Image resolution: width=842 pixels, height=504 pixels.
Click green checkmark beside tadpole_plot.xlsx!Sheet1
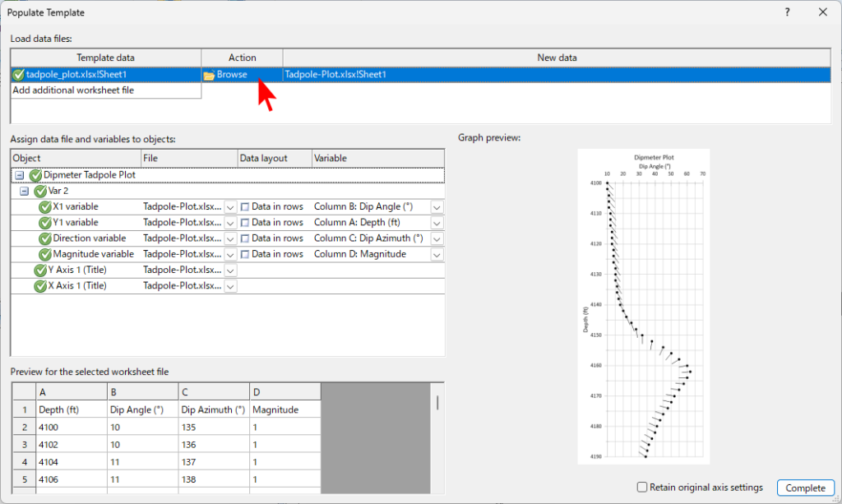click(x=19, y=75)
